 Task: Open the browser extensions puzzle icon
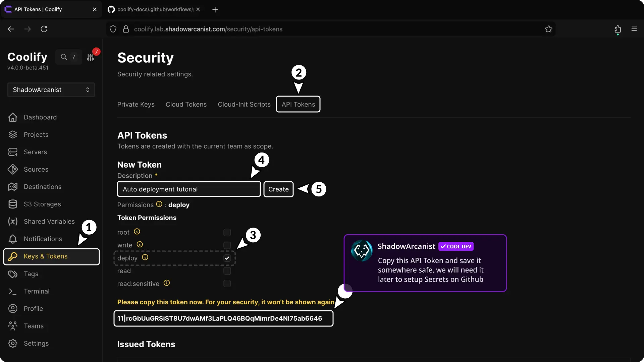[618, 29]
